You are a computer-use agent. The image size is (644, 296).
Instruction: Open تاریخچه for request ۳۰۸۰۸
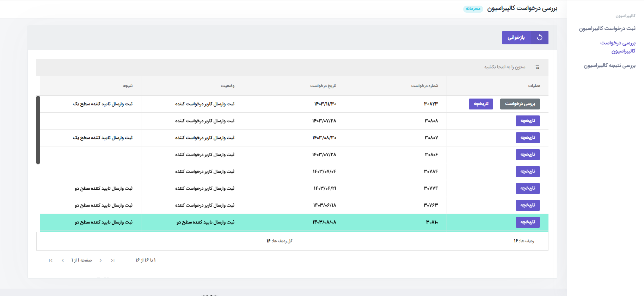tap(528, 121)
